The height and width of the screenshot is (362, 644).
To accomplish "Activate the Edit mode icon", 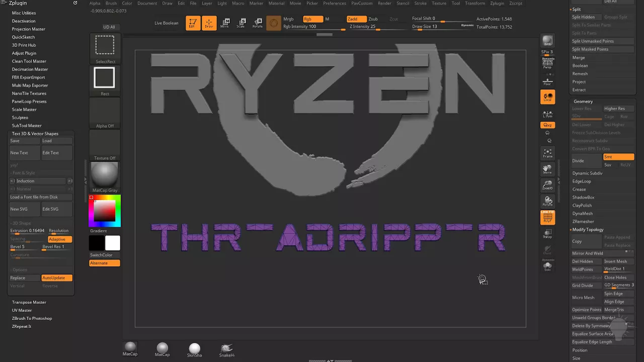I will pyautogui.click(x=193, y=23).
